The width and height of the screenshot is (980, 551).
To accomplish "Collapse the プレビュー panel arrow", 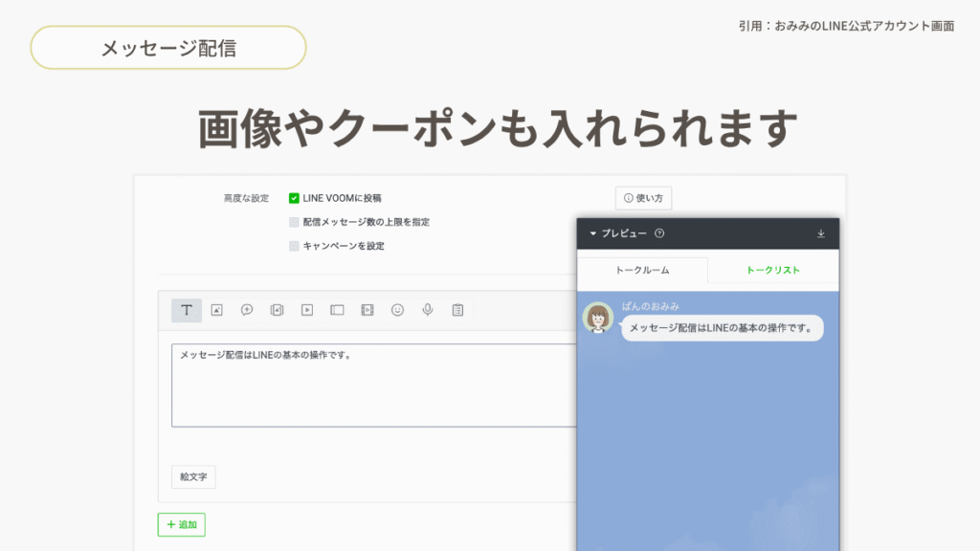I will pyautogui.click(x=592, y=233).
